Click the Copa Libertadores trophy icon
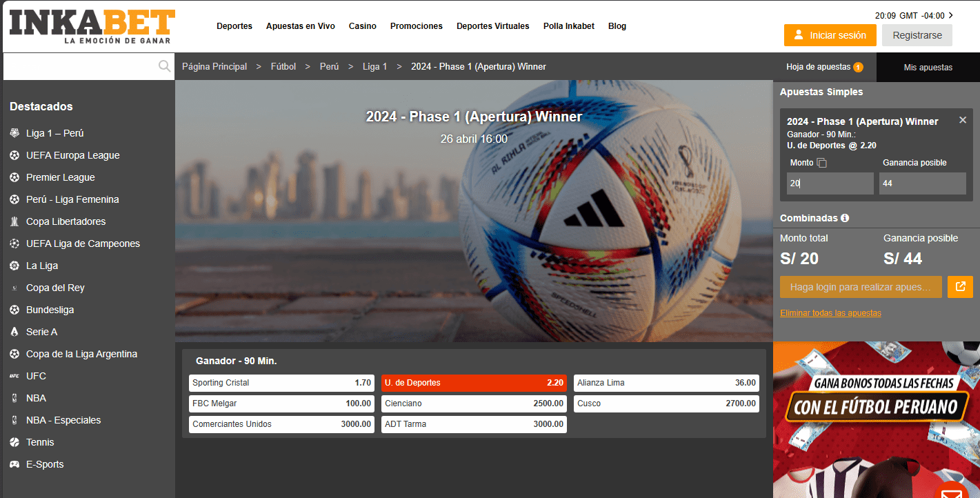The image size is (980, 498). tap(14, 221)
